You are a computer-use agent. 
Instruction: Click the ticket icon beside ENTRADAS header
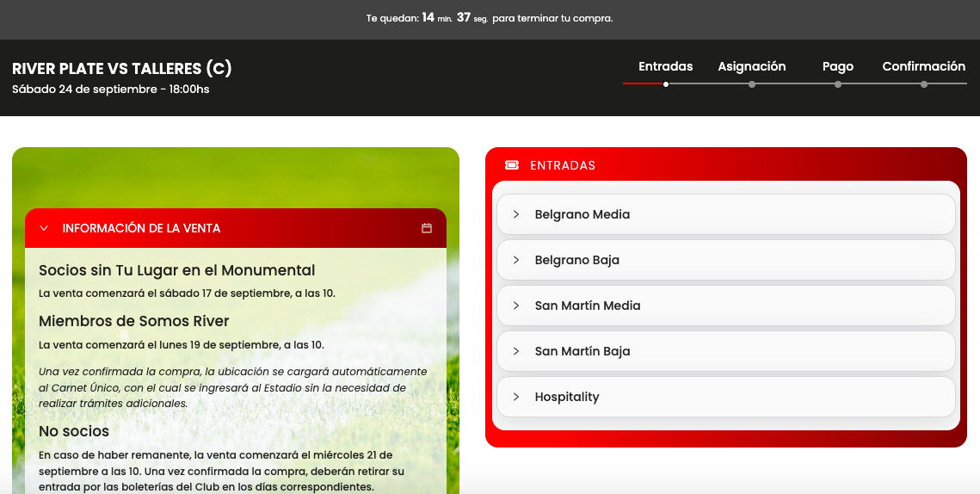pyautogui.click(x=512, y=165)
